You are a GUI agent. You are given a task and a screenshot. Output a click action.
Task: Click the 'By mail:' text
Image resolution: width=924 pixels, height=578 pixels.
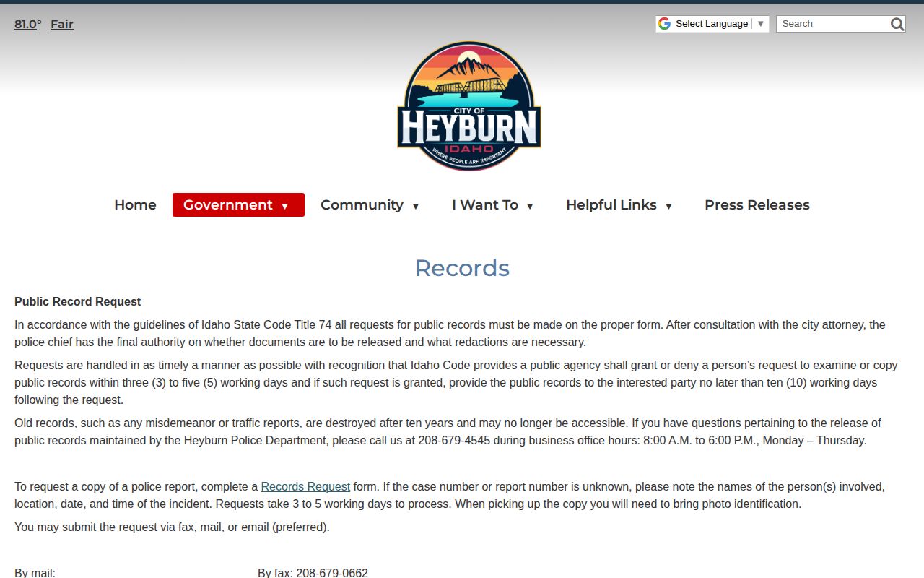click(x=35, y=573)
